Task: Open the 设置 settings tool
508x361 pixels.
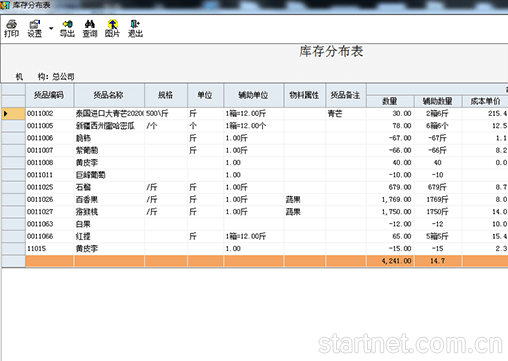Action: (x=35, y=28)
